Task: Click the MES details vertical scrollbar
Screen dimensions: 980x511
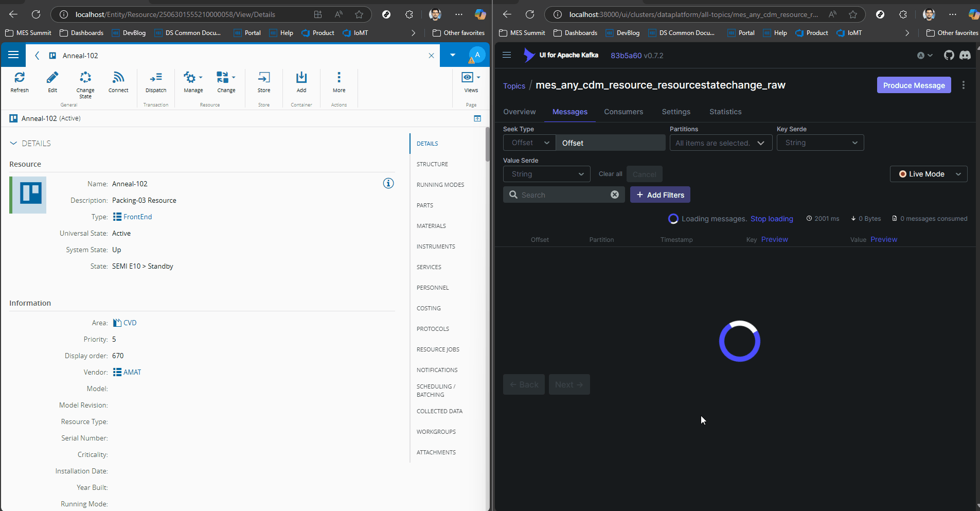Action: 487,144
